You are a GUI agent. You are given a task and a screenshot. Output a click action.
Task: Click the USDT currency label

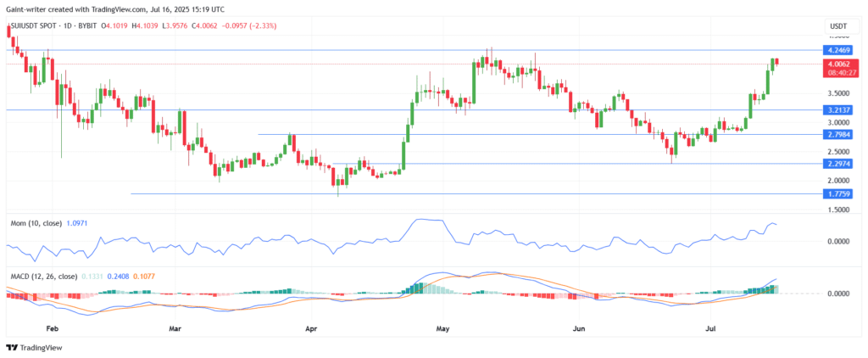(837, 26)
